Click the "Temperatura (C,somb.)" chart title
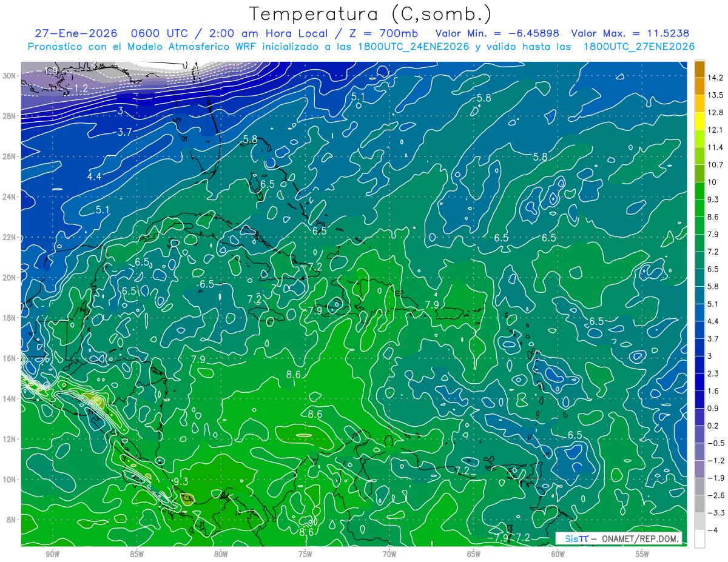 coord(371,13)
